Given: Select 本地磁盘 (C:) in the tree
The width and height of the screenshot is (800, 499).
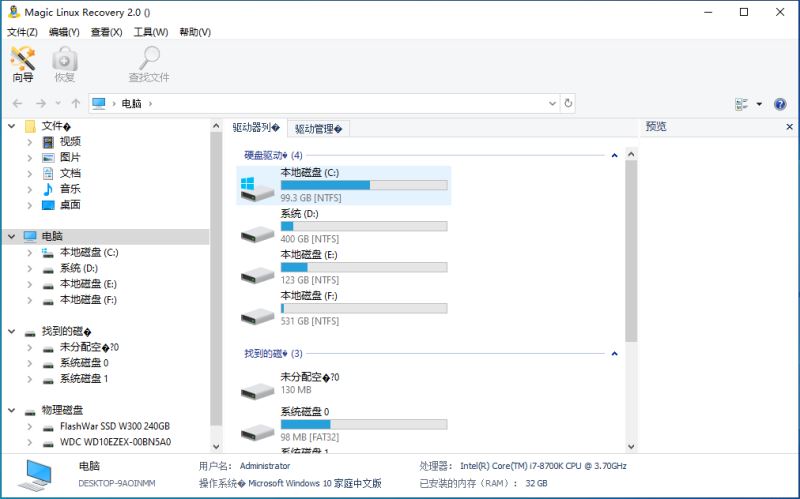Looking at the screenshot, I should coord(89,253).
